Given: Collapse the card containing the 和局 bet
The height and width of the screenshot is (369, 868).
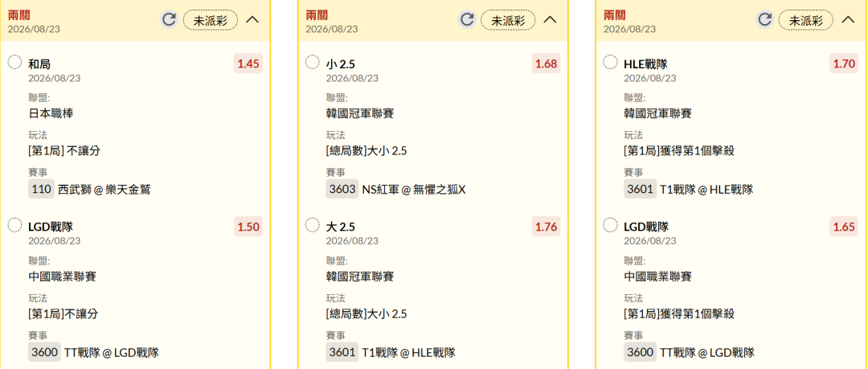Looking at the screenshot, I should (x=252, y=20).
